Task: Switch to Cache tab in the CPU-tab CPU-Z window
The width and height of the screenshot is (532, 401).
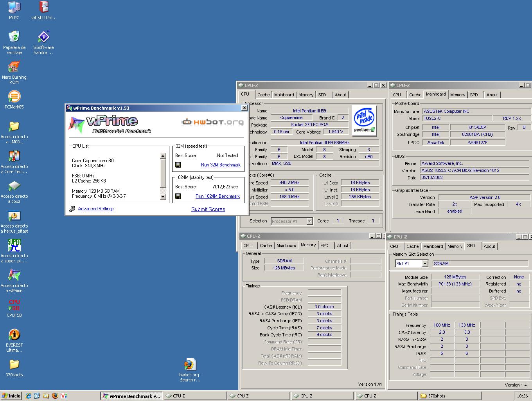Action: tap(263, 95)
